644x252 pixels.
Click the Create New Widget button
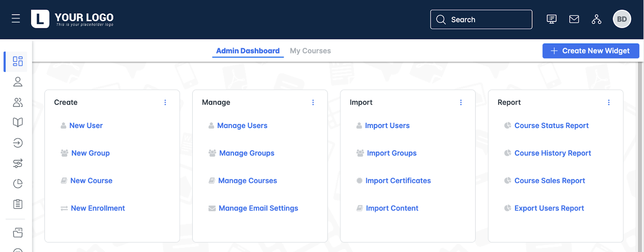(x=590, y=51)
